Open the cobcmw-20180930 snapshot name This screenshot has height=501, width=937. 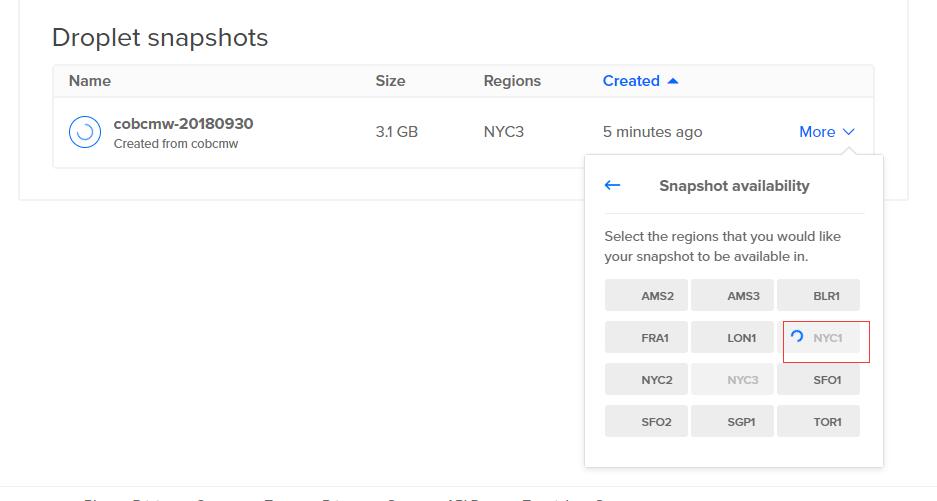coord(183,124)
